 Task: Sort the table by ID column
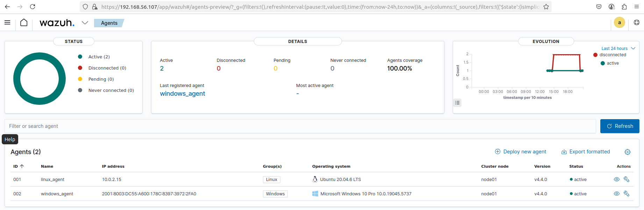pos(19,166)
